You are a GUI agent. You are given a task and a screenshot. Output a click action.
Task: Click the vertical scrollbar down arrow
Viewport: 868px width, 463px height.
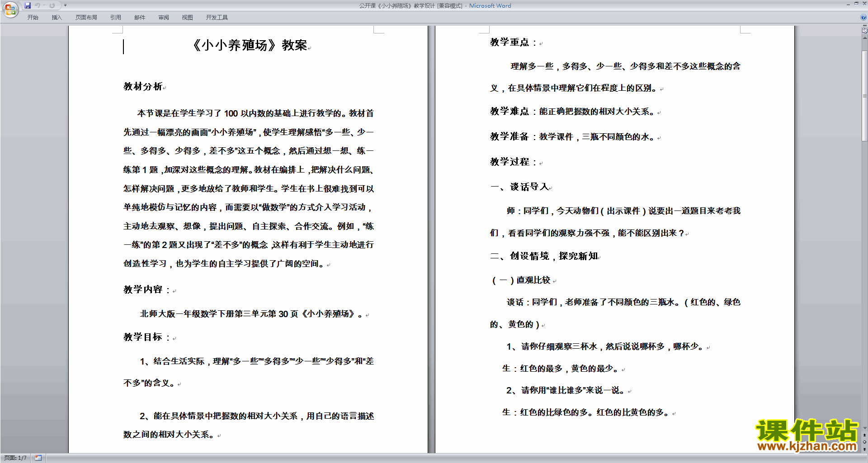864,428
